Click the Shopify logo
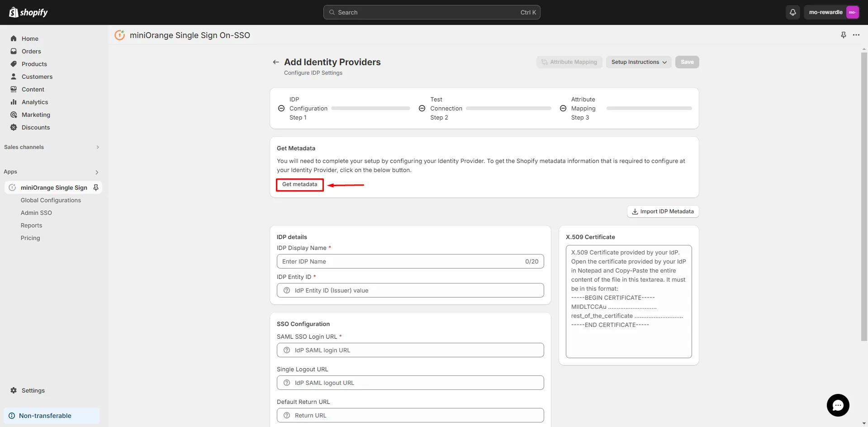The width and height of the screenshot is (868, 427). [x=28, y=12]
